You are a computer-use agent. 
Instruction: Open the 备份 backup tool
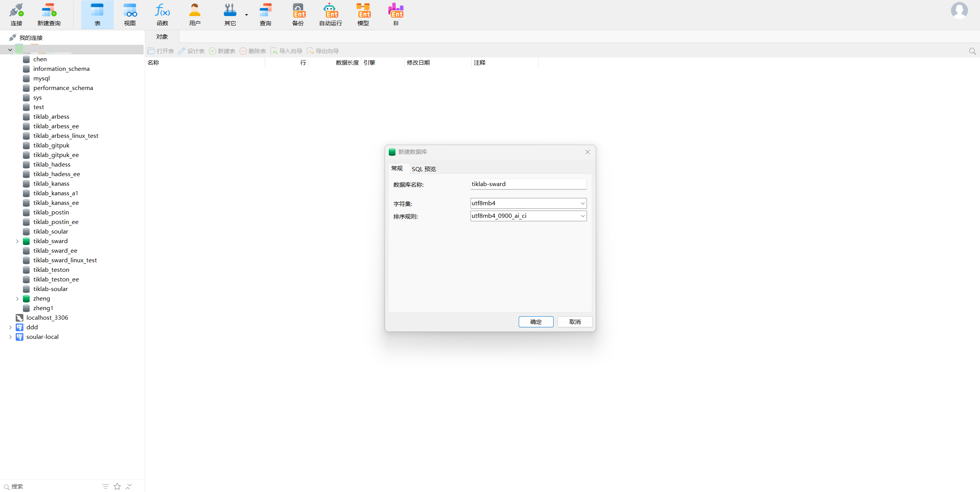(298, 15)
